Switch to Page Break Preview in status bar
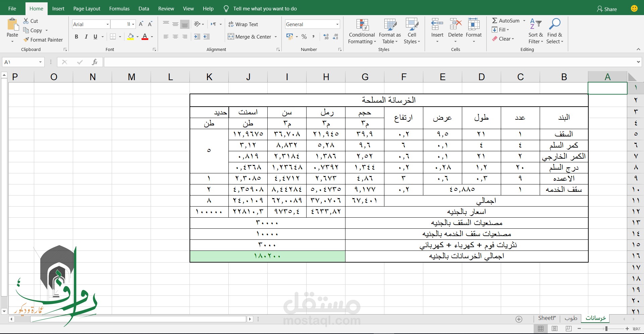The width and height of the screenshot is (644, 334). click(569, 329)
